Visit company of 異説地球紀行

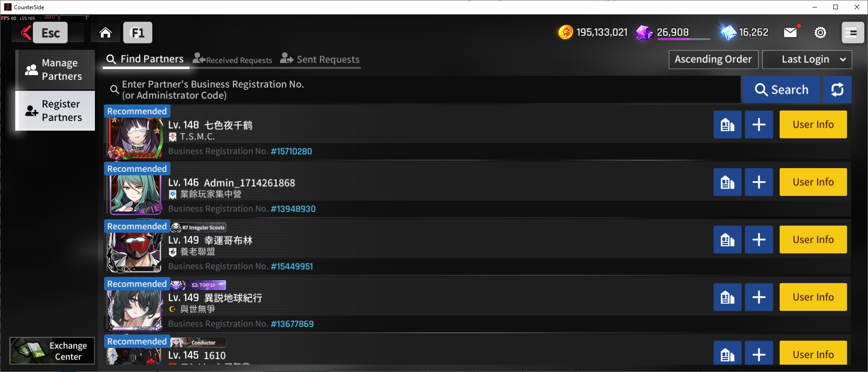tap(727, 297)
